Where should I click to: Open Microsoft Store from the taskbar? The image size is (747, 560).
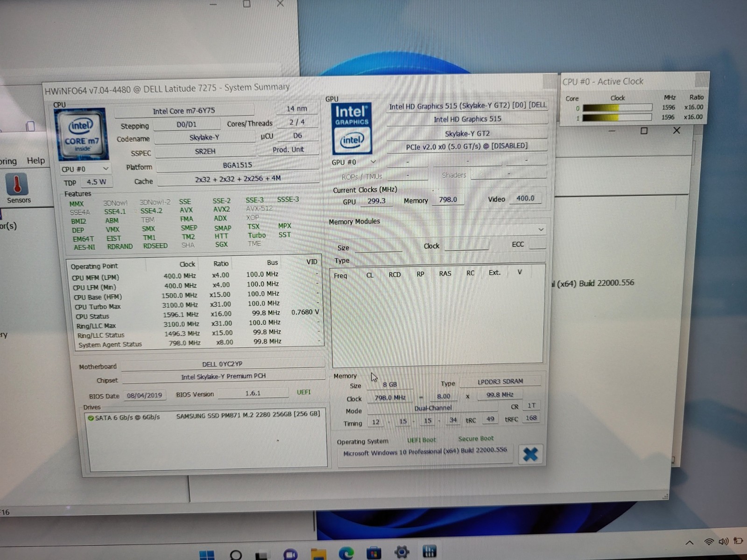coord(373,553)
